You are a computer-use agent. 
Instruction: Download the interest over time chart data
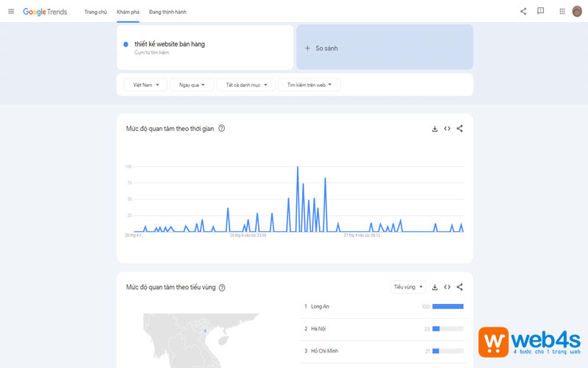coord(435,129)
